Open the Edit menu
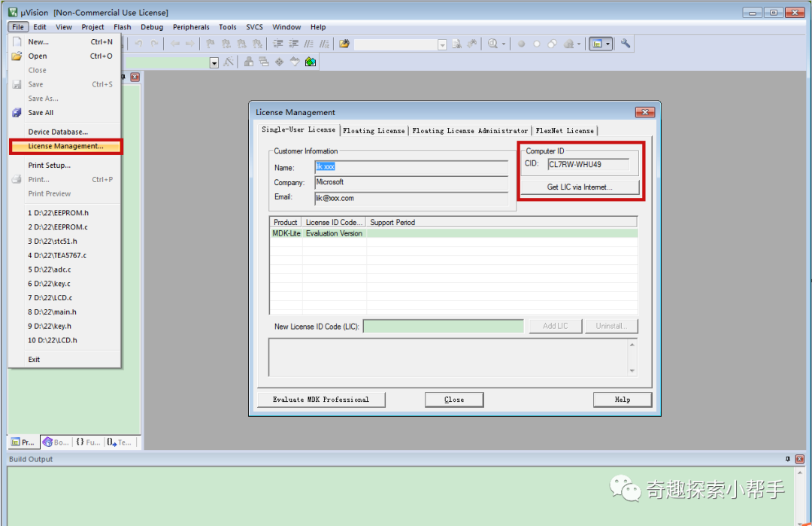Viewport: 812px width, 526px height. (40, 27)
